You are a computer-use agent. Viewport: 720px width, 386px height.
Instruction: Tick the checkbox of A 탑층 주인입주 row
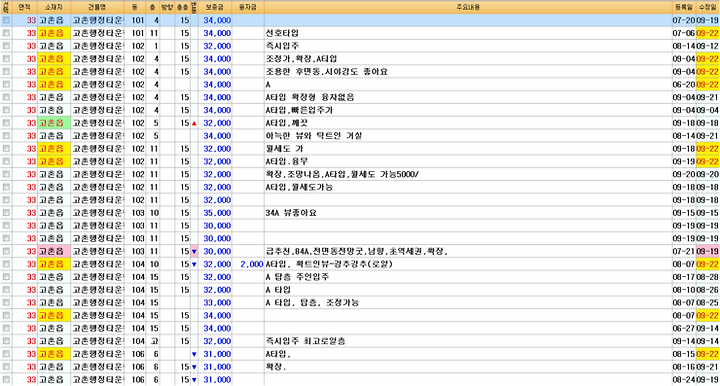[x=6, y=277]
